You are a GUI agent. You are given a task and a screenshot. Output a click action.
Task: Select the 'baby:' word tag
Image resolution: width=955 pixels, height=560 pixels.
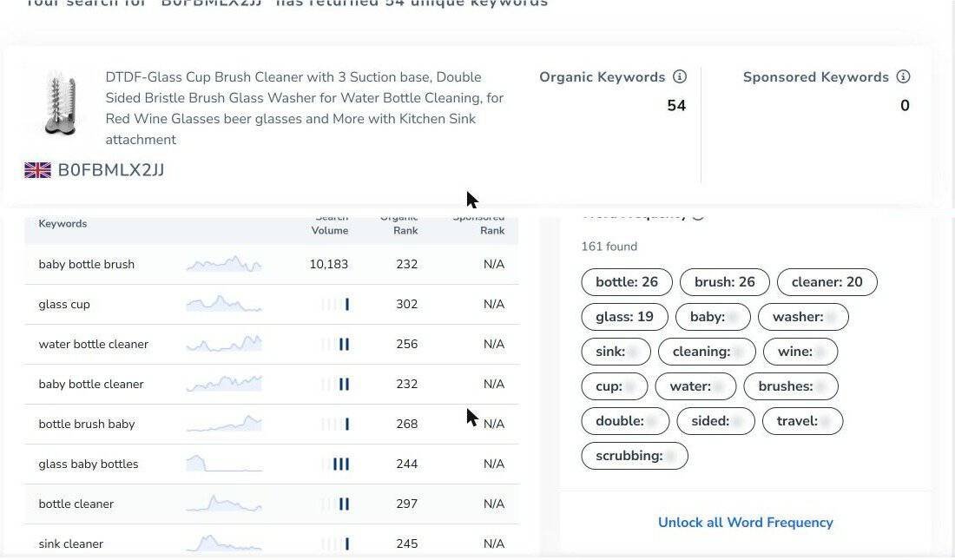point(713,317)
